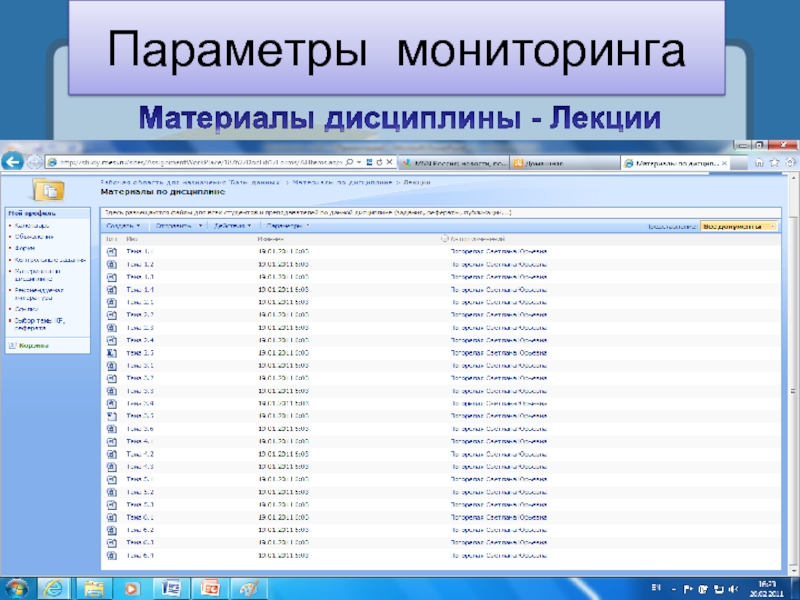The height and width of the screenshot is (600, 800).
Task: Open Windows Media Player on taskbar
Action: coord(132,589)
